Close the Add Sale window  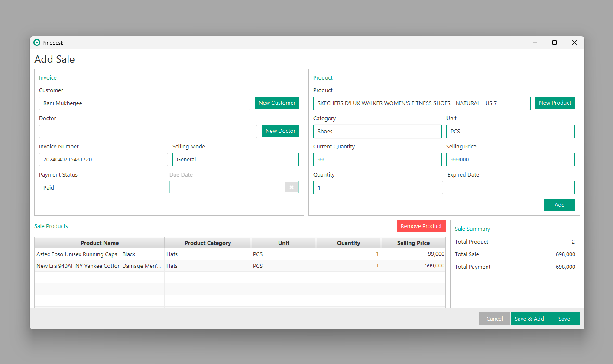tap(574, 42)
